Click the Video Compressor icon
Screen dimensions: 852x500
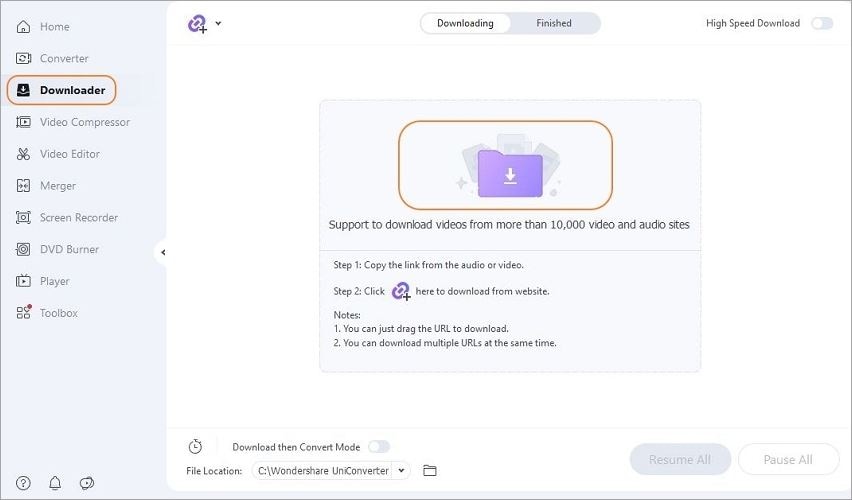pyautogui.click(x=23, y=122)
